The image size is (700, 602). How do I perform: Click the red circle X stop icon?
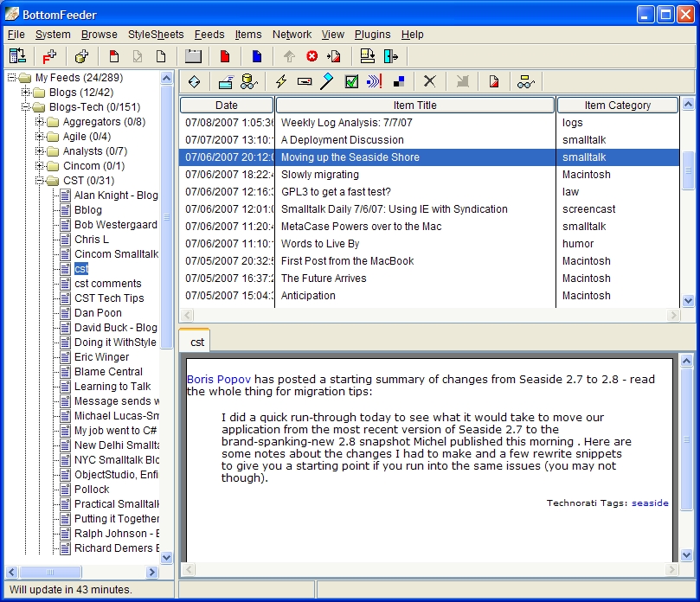(x=312, y=56)
